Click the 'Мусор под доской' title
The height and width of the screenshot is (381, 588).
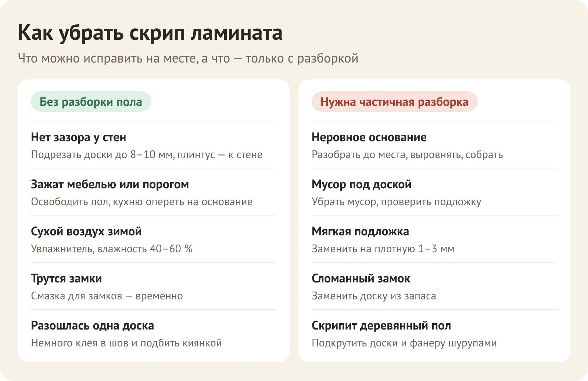(362, 184)
